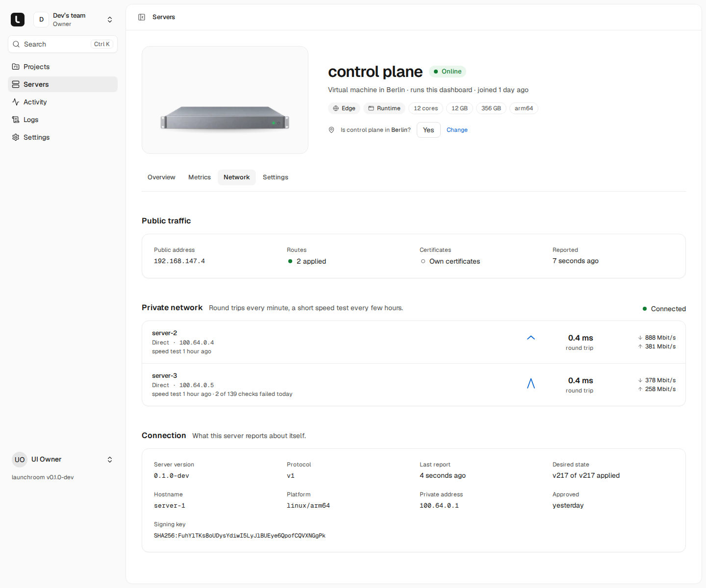Image resolution: width=706 pixels, height=588 pixels.
Task: Click the Projects icon in sidebar
Action: tap(16, 67)
